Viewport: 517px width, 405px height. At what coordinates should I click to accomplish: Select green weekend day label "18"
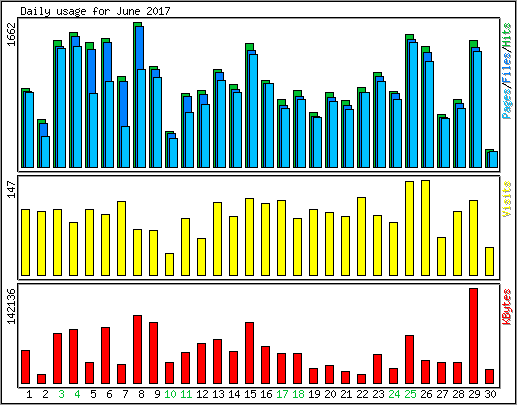(x=298, y=394)
